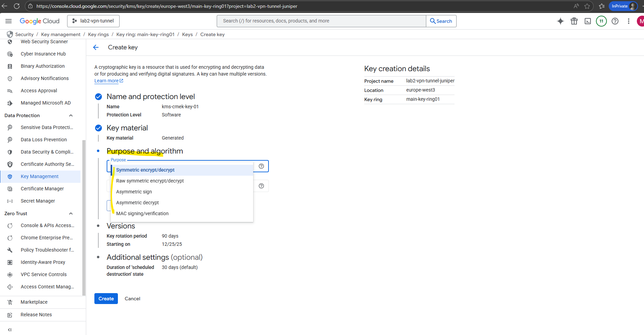Follow the Learn more link
Image resolution: width=644 pixels, height=335 pixels.
point(109,81)
